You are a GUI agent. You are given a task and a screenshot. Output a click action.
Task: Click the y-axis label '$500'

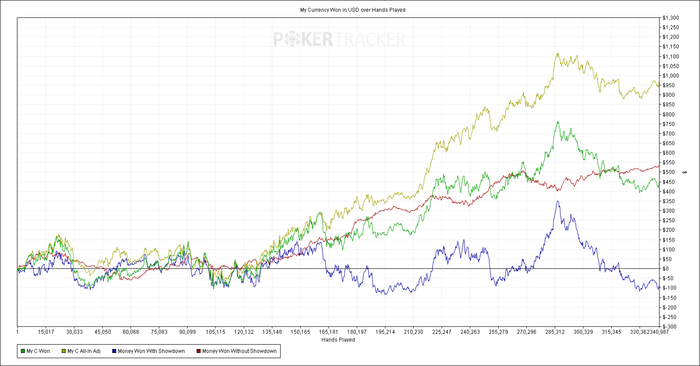point(668,172)
